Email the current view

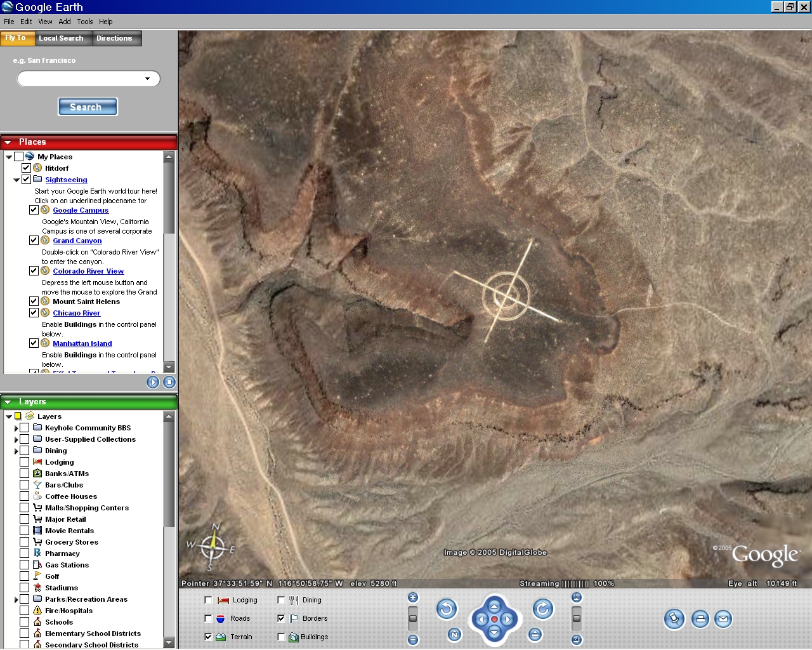[x=723, y=619]
